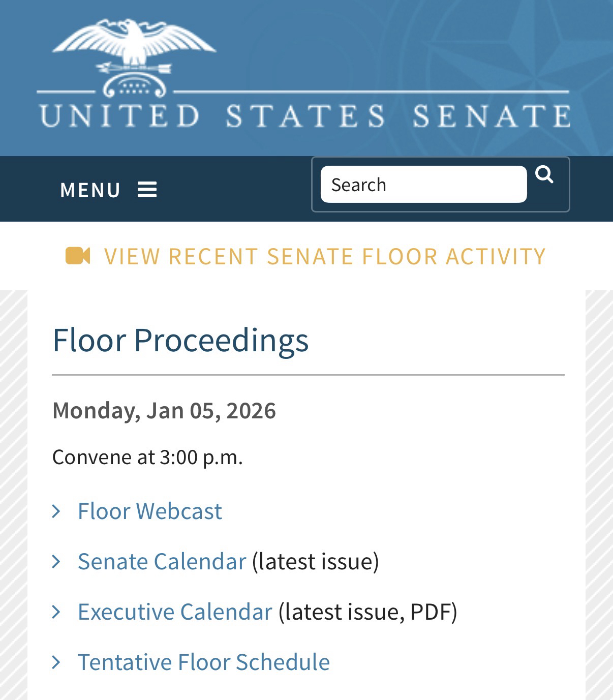The height and width of the screenshot is (700, 613).
Task: Click the chevron beside Senate Calendar
Action: coord(56,561)
